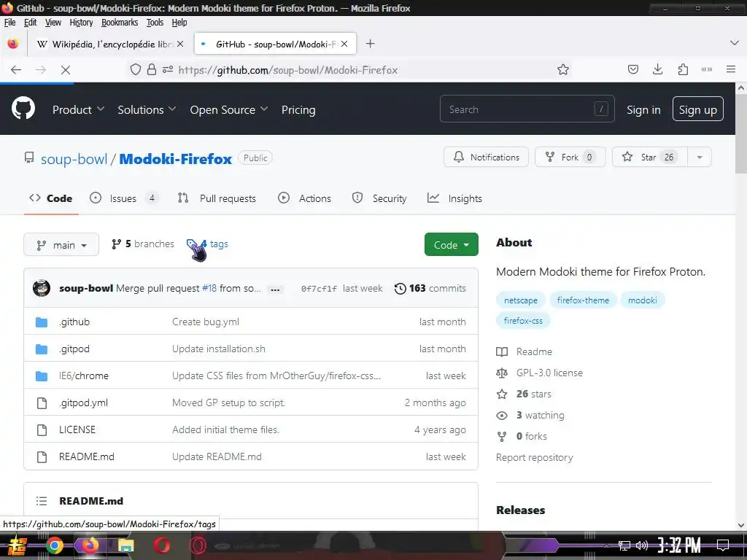The width and height of the screenshot is (747, 560).
Task: Open File Explorer from the taskbar
Action: [x=125, y=545]
